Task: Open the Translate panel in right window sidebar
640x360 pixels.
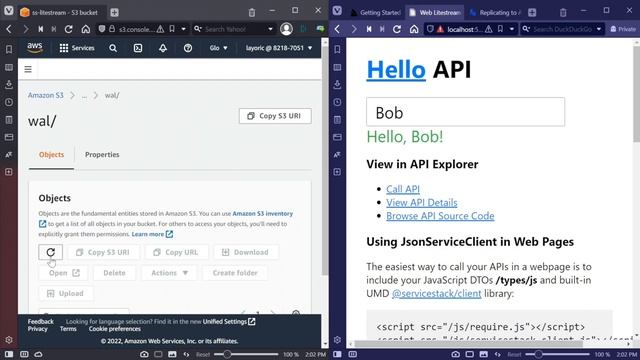Action: click(337, 155)
